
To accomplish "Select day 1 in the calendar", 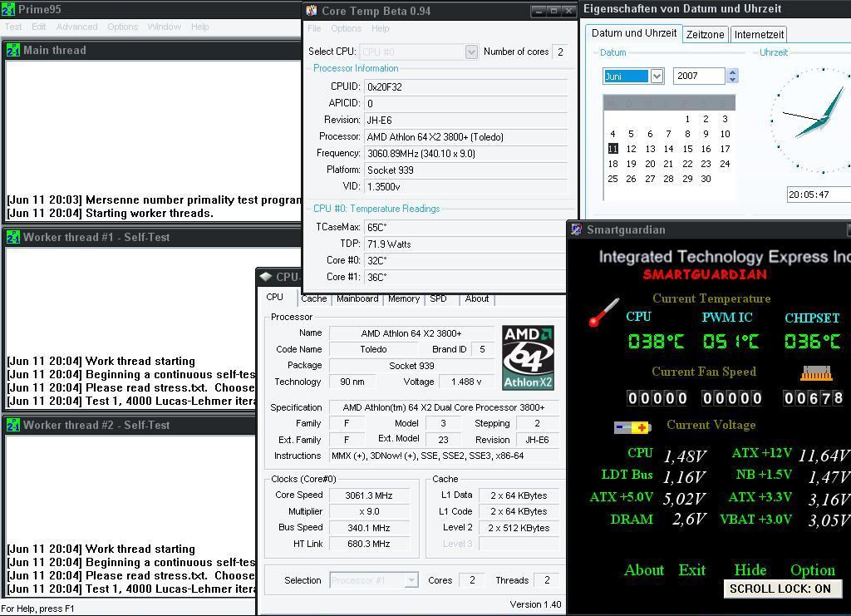I will tap(687, 119).
